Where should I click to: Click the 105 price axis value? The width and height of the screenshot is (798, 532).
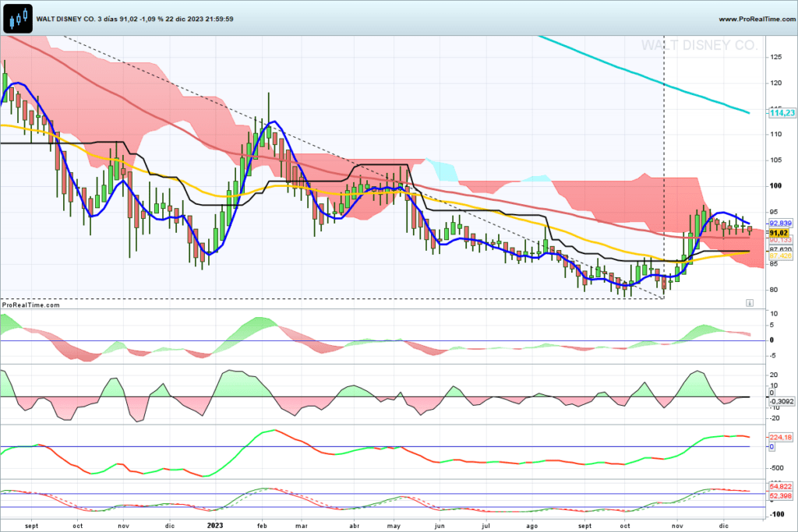(x=776, y=160)
